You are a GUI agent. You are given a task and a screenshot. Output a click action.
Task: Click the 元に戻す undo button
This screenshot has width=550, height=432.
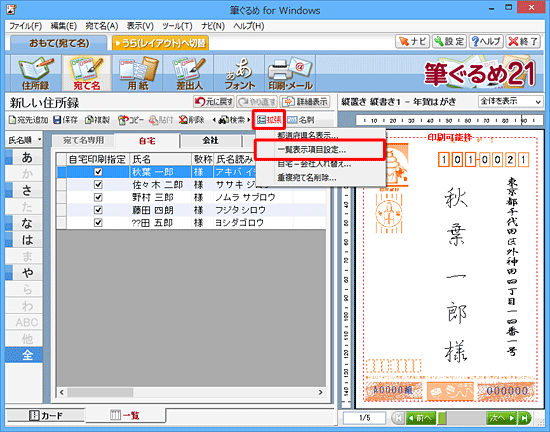click(x=214, y=102)
